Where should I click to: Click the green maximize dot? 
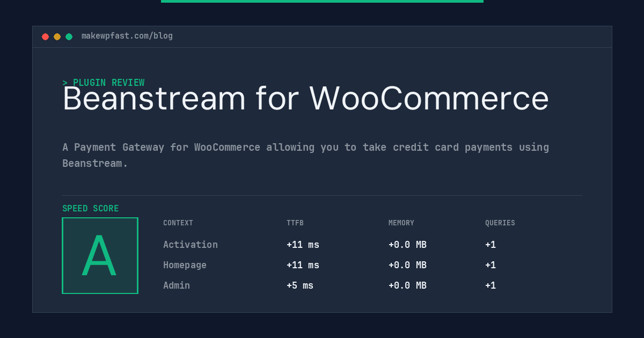click(69, 36)
